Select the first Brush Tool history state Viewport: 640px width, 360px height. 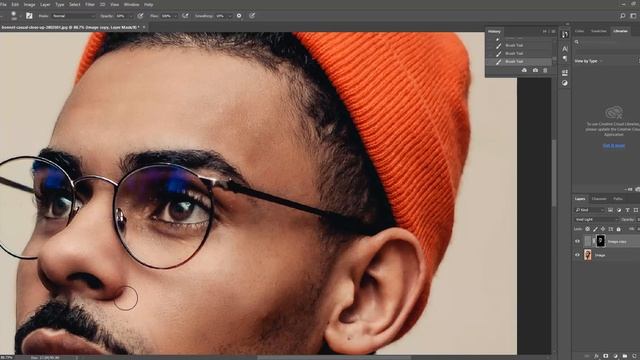(518, 45)
